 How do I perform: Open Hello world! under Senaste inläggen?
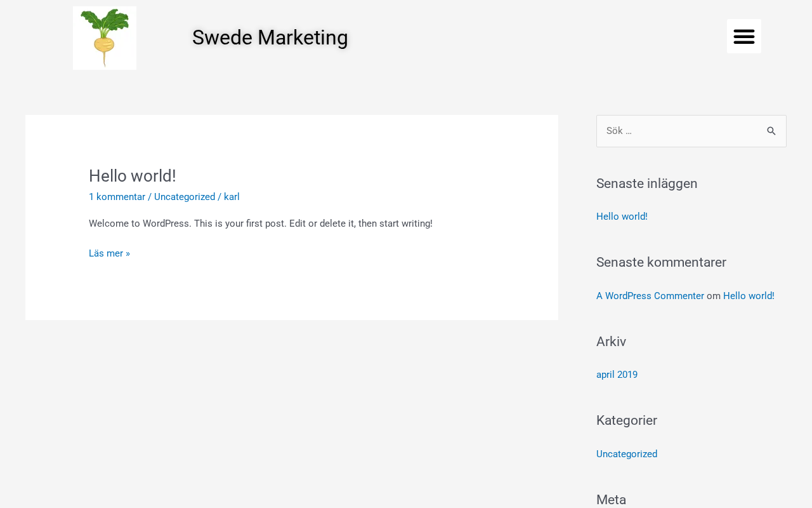[622, 217]
